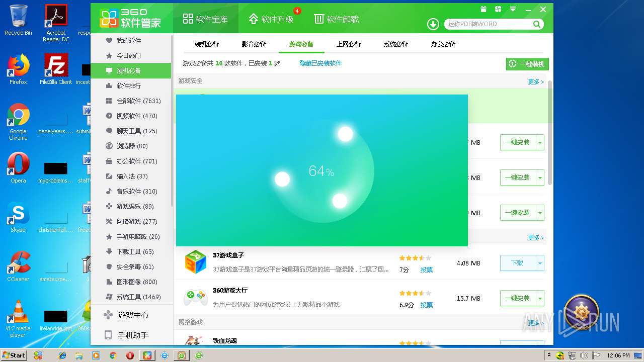Open 输入法 (37) category
This screenshot has height=362, width=644.
point(131,176)
